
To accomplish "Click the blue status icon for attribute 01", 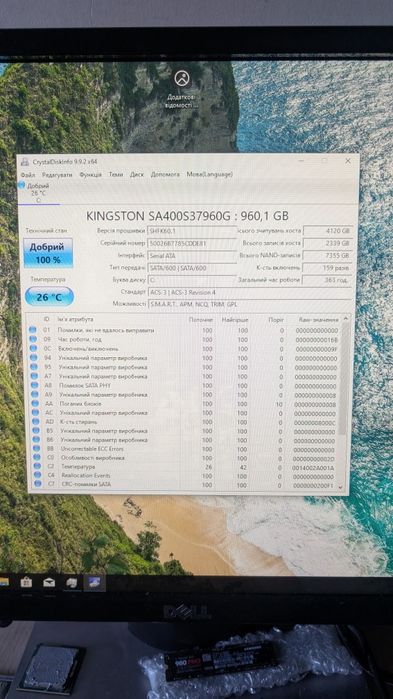I will [33, 330].
